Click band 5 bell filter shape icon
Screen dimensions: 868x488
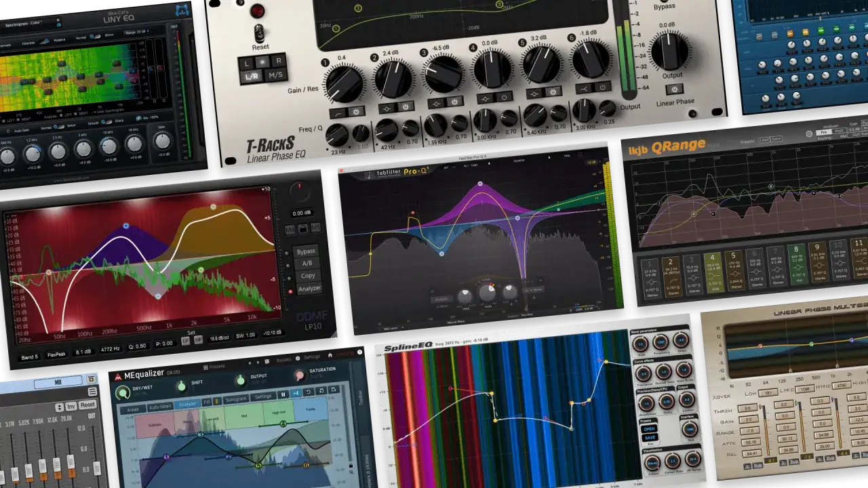pos(535,94)
